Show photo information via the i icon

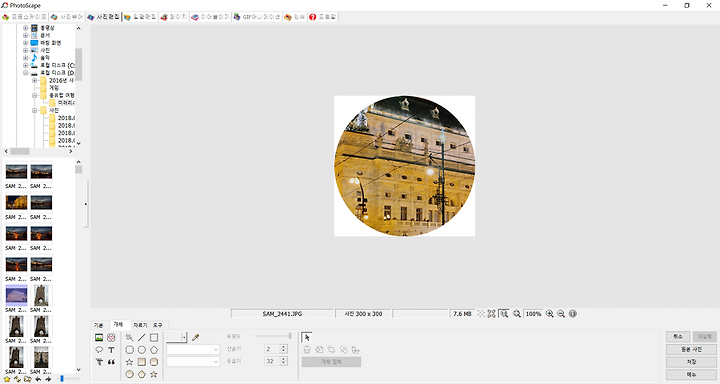(573, 314)
